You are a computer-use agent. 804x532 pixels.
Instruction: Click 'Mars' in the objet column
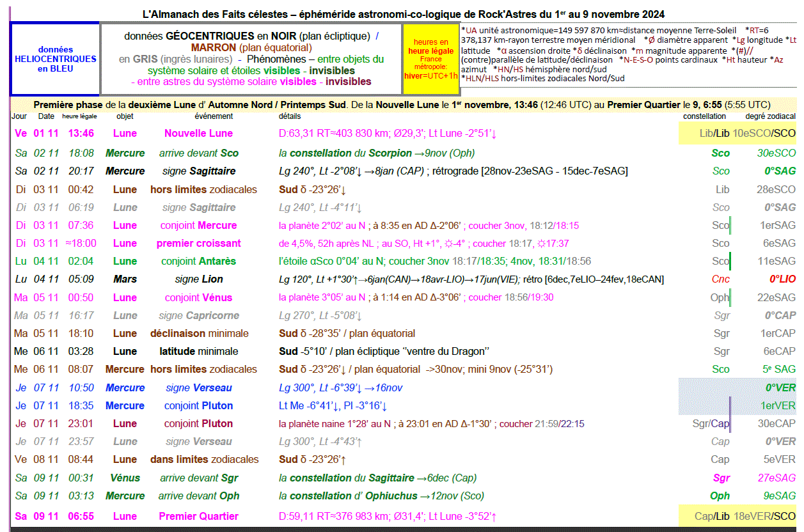click(125, 279)
